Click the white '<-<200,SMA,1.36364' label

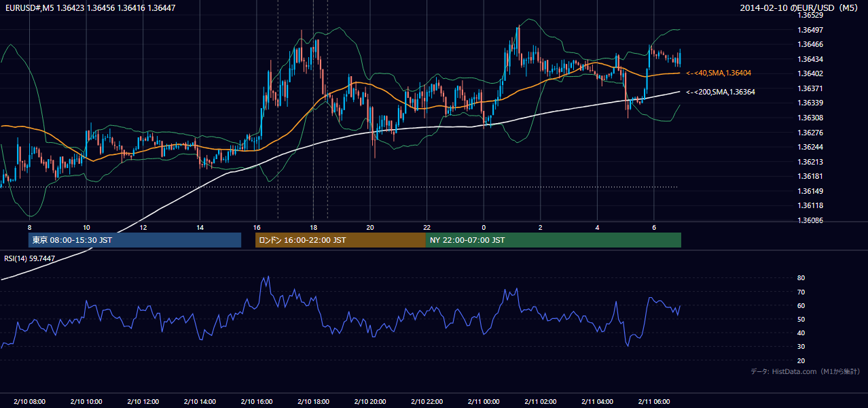[x=721, y=92]
